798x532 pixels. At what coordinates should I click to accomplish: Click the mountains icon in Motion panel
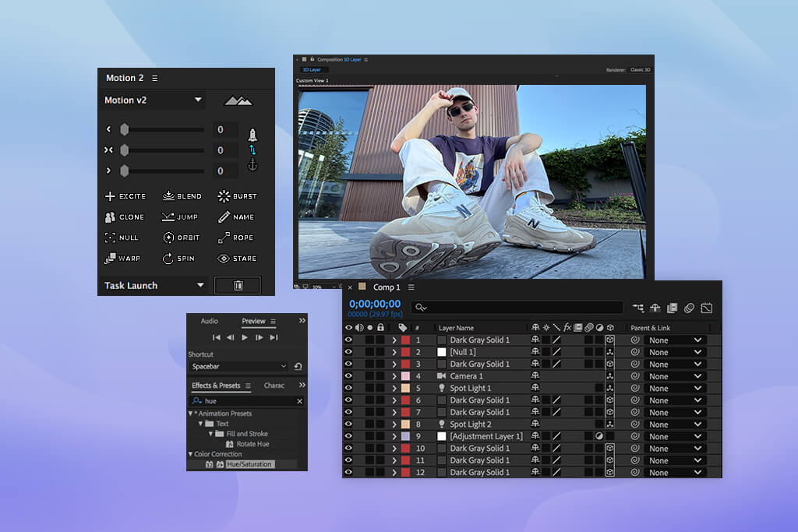238,100
